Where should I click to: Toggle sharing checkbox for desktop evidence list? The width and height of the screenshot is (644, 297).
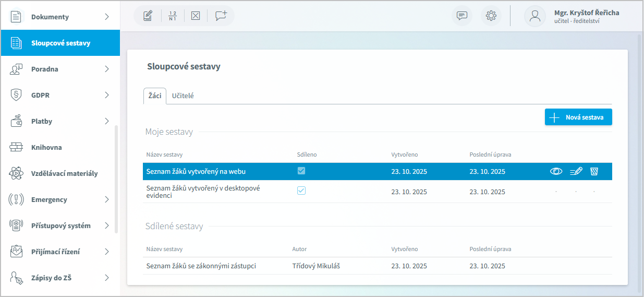pos(301,191)
